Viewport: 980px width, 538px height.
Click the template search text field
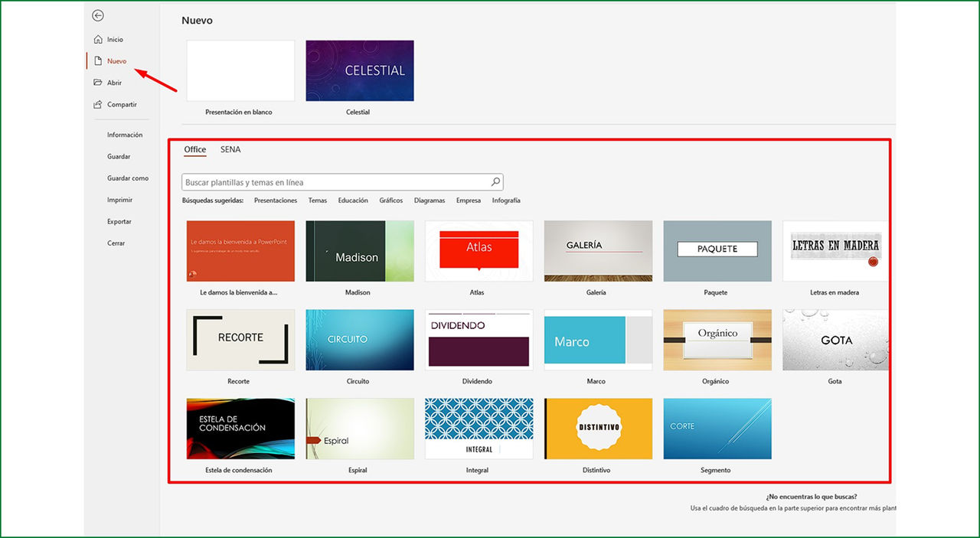pos(335,183)
